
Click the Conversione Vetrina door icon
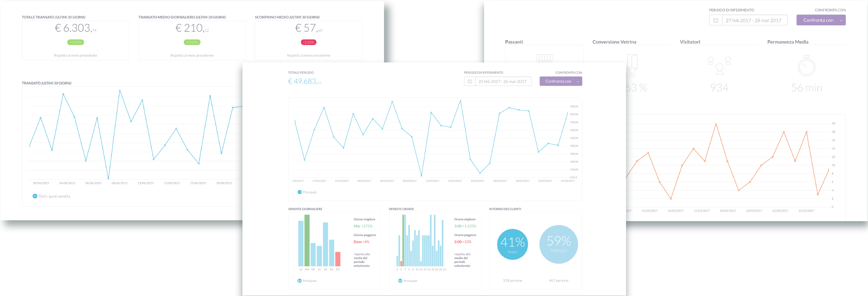(632, 65)
